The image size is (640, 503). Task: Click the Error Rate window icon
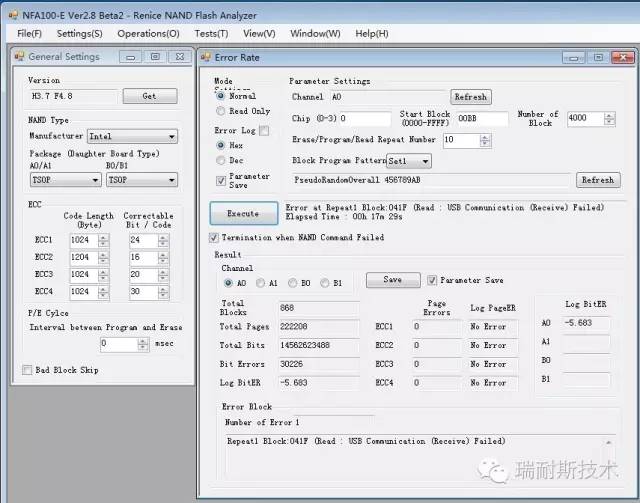(206, 57)
